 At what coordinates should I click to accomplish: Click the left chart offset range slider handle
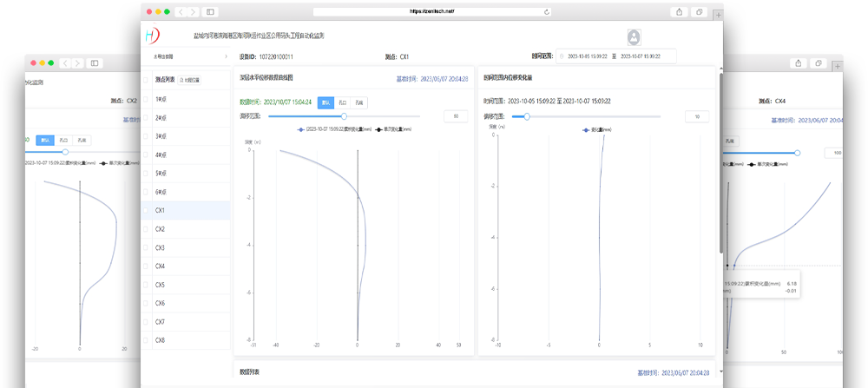pos(344,116)
